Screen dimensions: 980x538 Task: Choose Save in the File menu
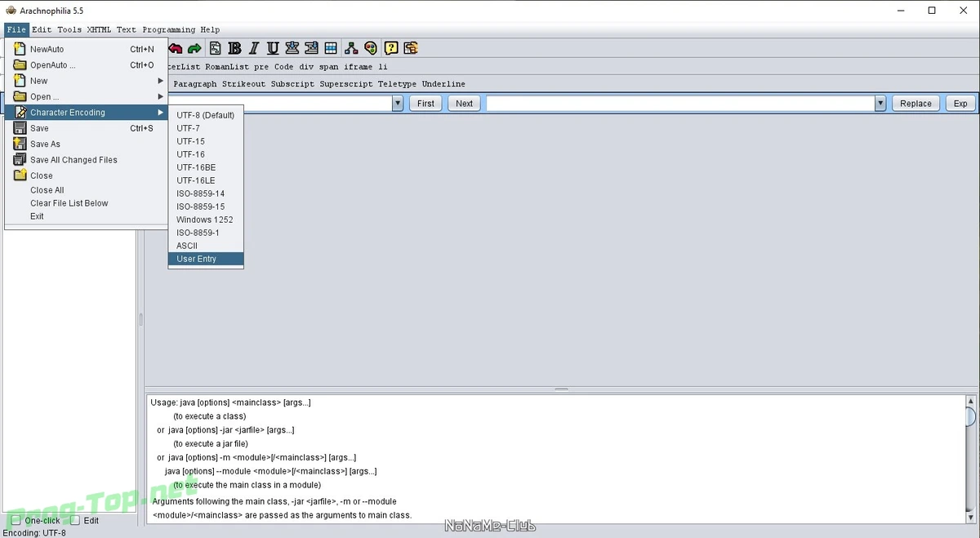pos(86,128)
